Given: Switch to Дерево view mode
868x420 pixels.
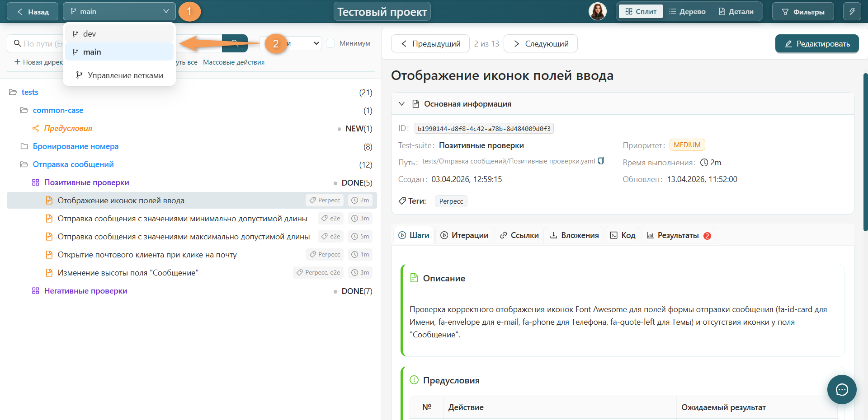Looking at the screenshot, I should 687,11.
